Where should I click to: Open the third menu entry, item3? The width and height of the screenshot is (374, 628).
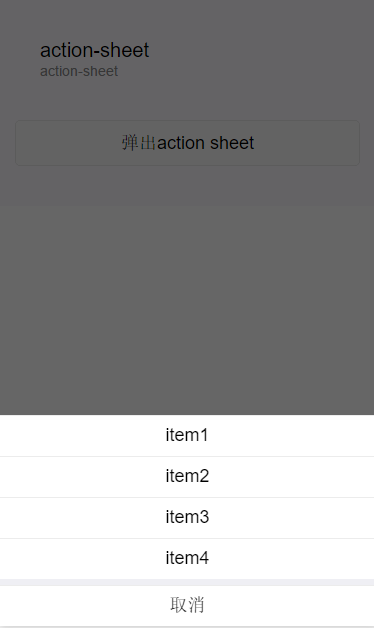pos(187,518)
